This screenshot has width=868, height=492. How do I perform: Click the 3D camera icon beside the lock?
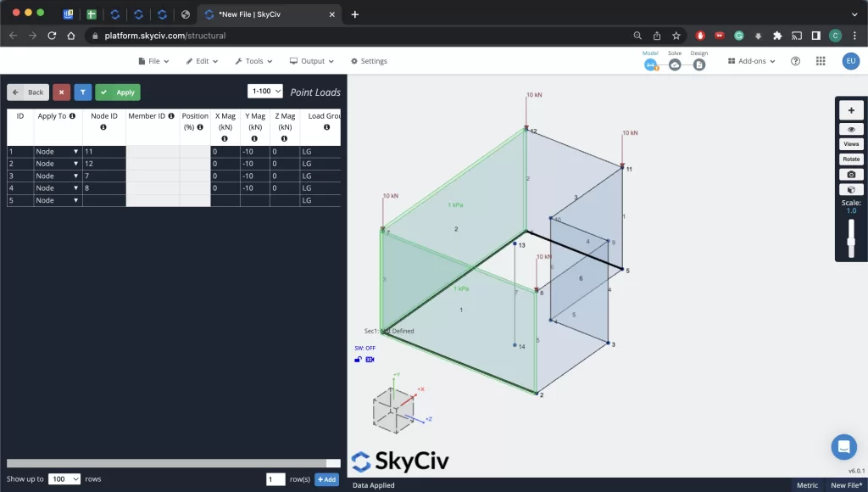click(x=370, y=360)
